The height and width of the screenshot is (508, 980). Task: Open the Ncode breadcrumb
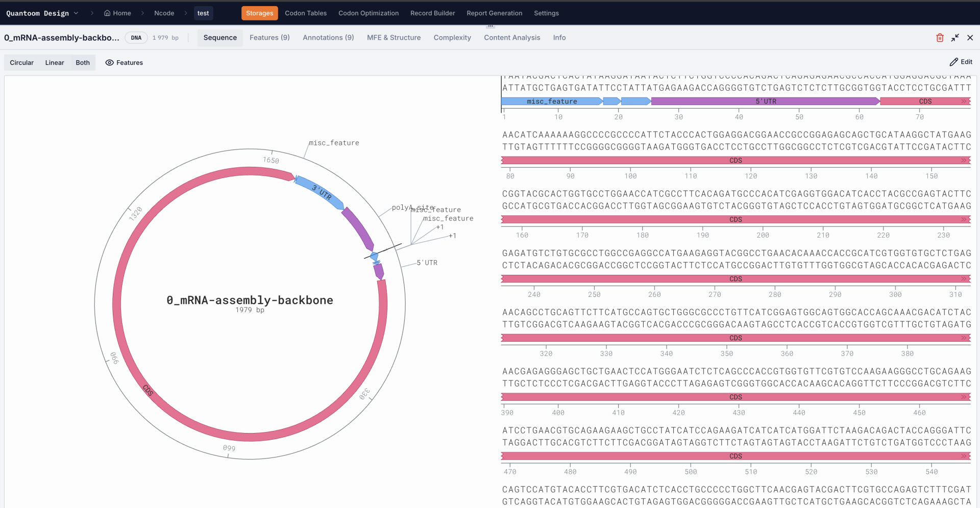pyautogui.click(x=164, y=13)
